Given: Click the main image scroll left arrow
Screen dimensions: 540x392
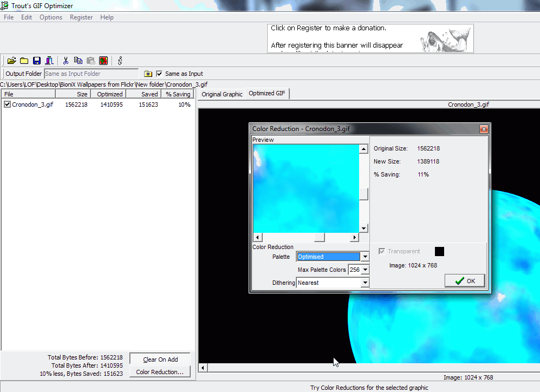Looking at the screenshot, I should click(x=203, y=368).
